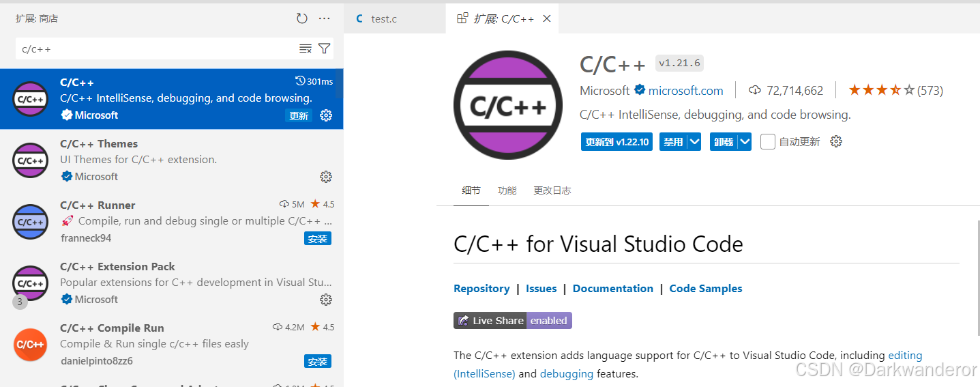
Task: Click the C/C++ Extension Pack icon
Action: 31,283
